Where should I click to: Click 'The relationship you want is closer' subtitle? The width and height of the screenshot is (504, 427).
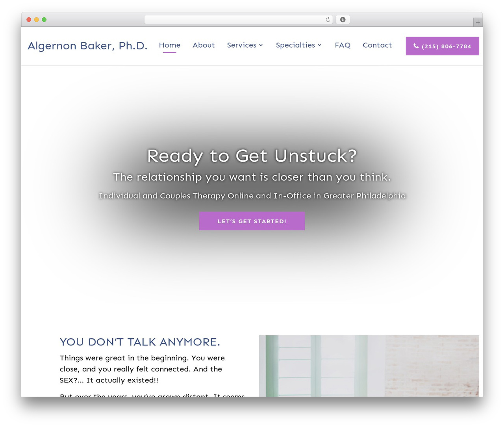(x=252, y=177)
